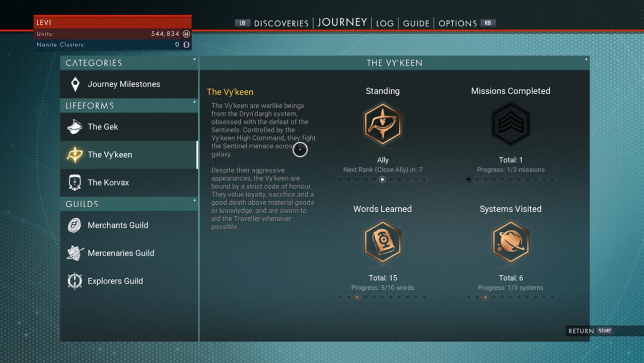Screen dimensions: 644x363
Task: Select the Systems Visited planet badge
Action: point(511,243)
